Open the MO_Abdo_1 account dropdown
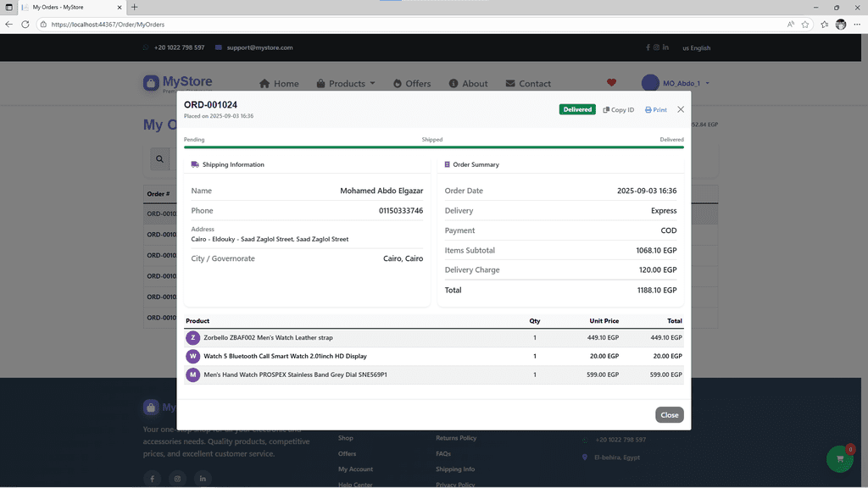868x488 pixels. (676, 83)
